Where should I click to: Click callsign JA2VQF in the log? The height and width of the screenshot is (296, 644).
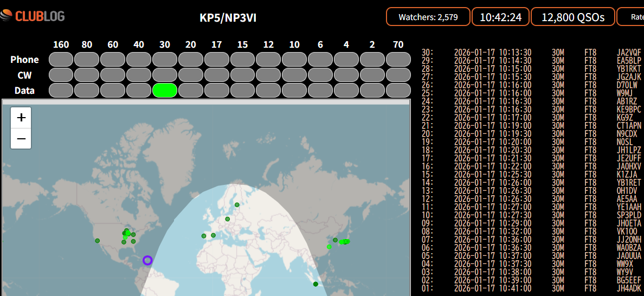point(629,53)
